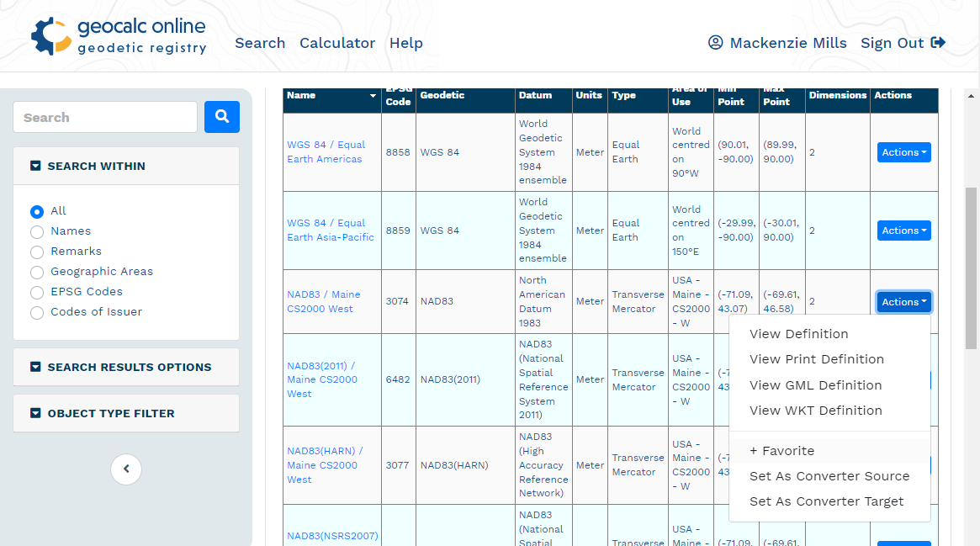Click the page vertical scrollbar thumb

(971, 268)
